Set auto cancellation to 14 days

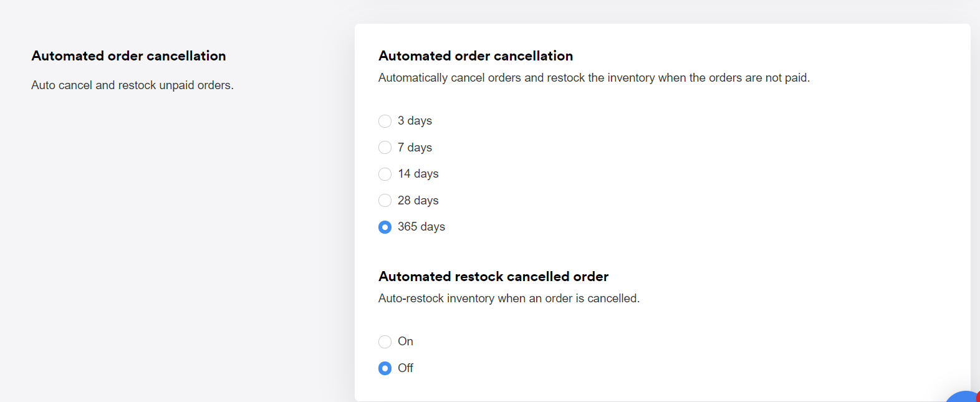click(385, 174)
